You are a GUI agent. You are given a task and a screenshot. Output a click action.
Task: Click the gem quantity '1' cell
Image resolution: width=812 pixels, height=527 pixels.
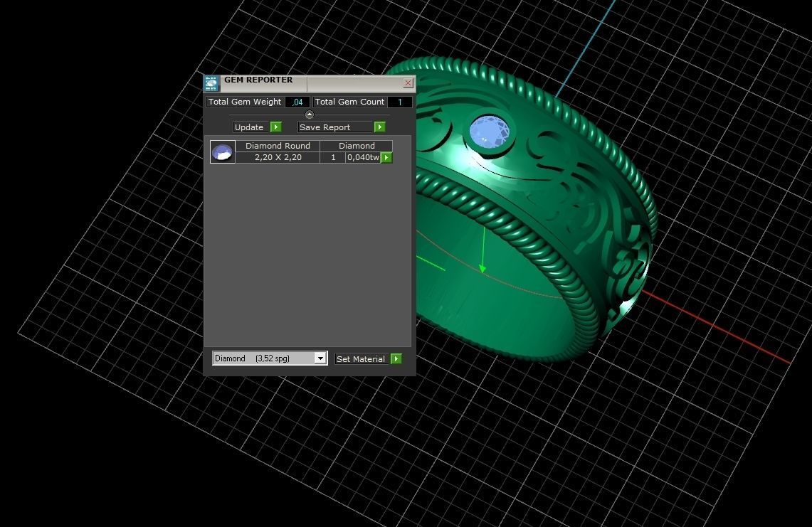pos(333,157)
